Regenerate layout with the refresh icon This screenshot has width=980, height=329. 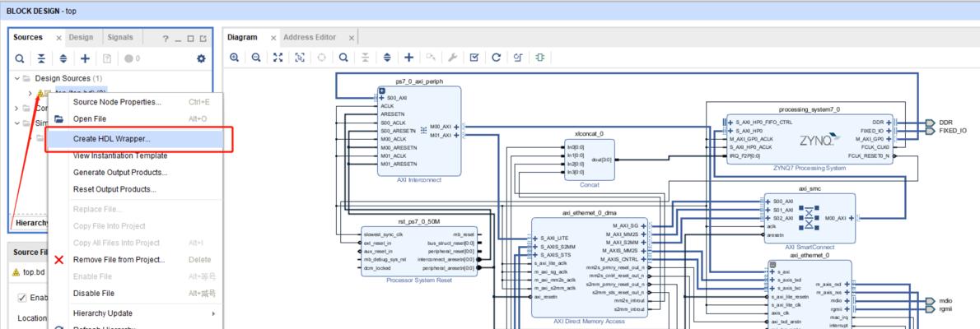pos(497,57)
